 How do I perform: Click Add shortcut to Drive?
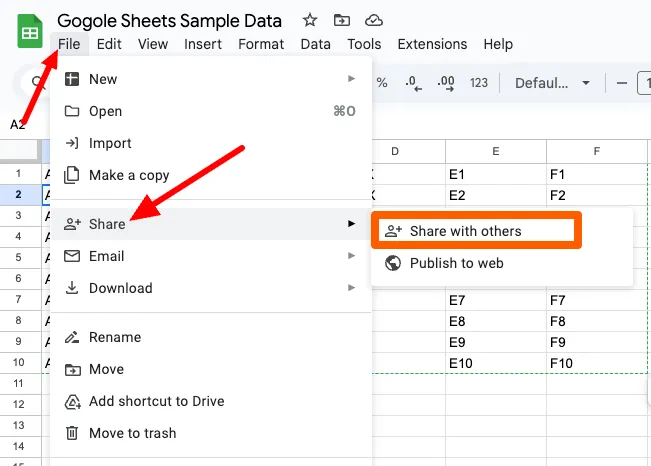pos(156,401)
